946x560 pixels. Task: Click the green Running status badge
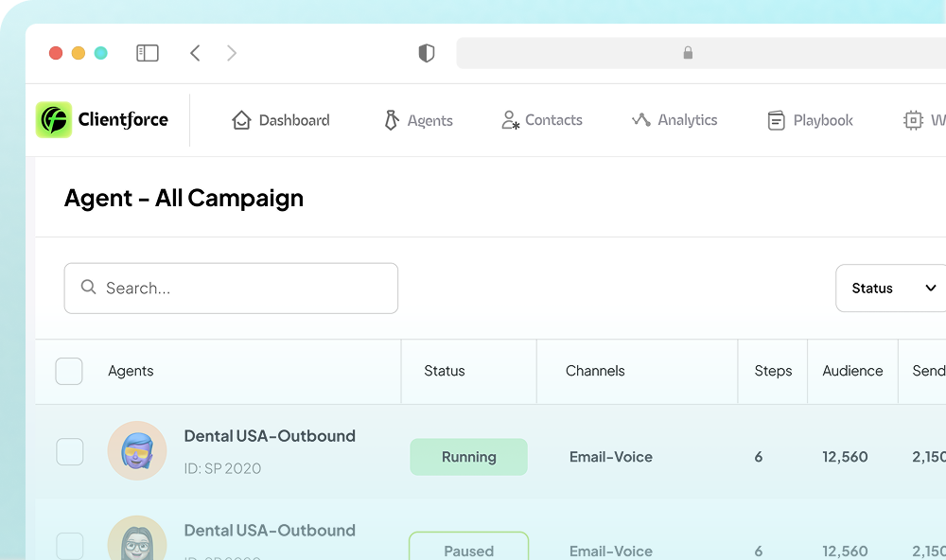tap(468, 457)
